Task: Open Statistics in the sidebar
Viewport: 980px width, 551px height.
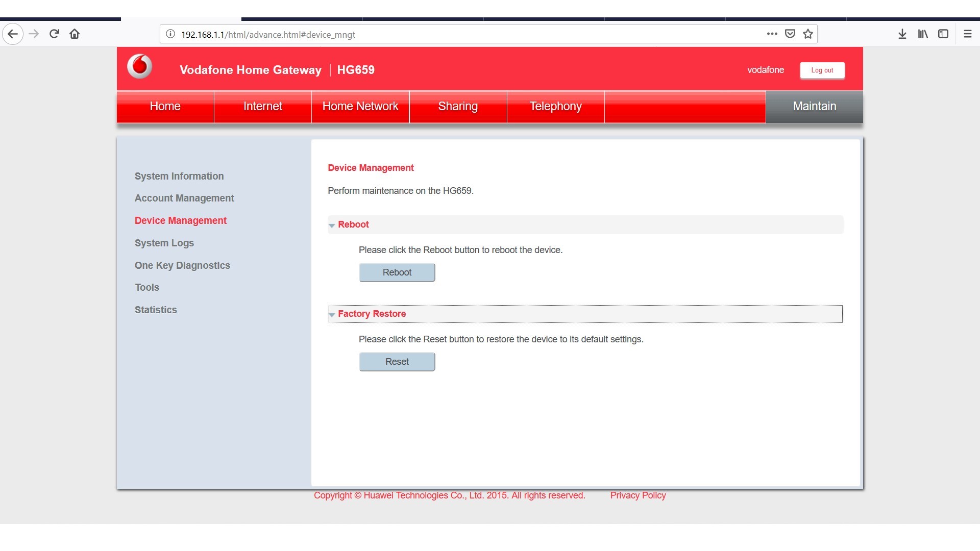Action: pos(156,310)
